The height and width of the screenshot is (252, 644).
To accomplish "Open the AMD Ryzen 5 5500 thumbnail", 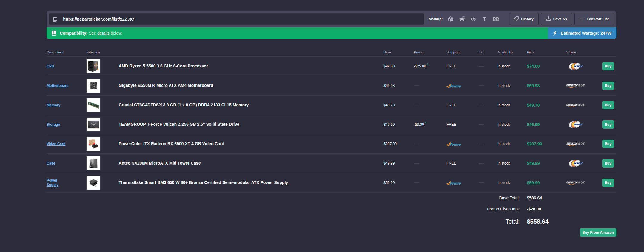I will [x=93, y=66].
